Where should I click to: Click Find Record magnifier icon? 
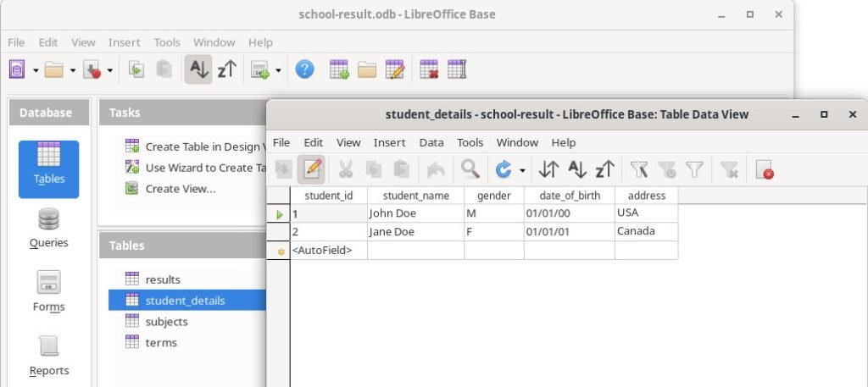coord(470,169)
